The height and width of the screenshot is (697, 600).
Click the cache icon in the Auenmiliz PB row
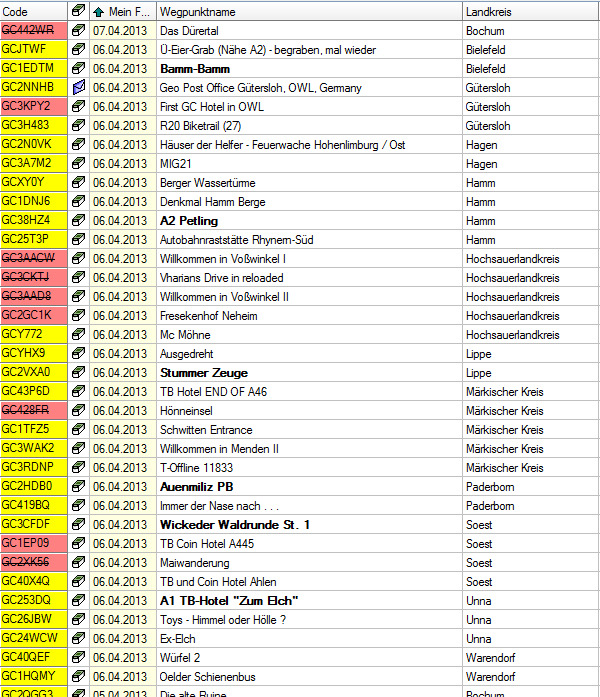pos(79,486)
